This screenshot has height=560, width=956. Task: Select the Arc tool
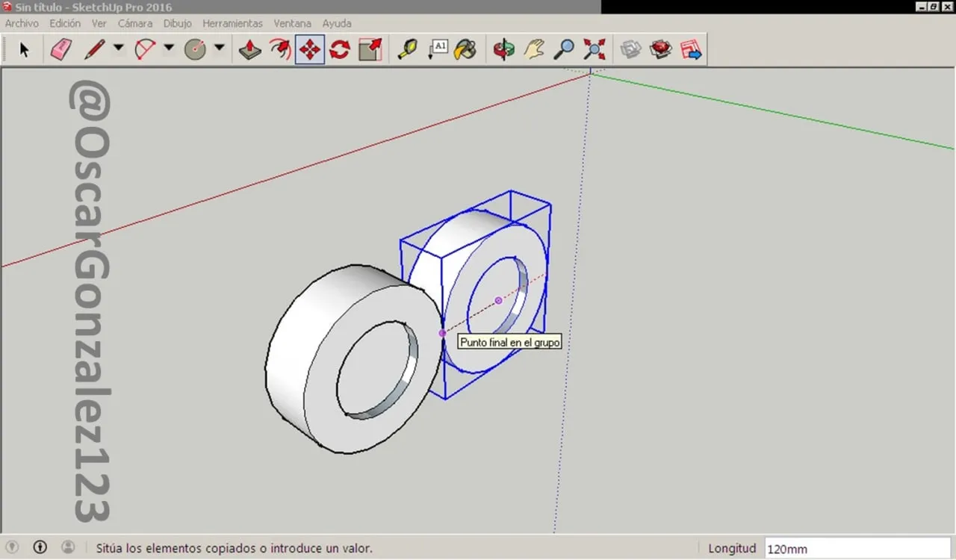(x=145, y=50)
